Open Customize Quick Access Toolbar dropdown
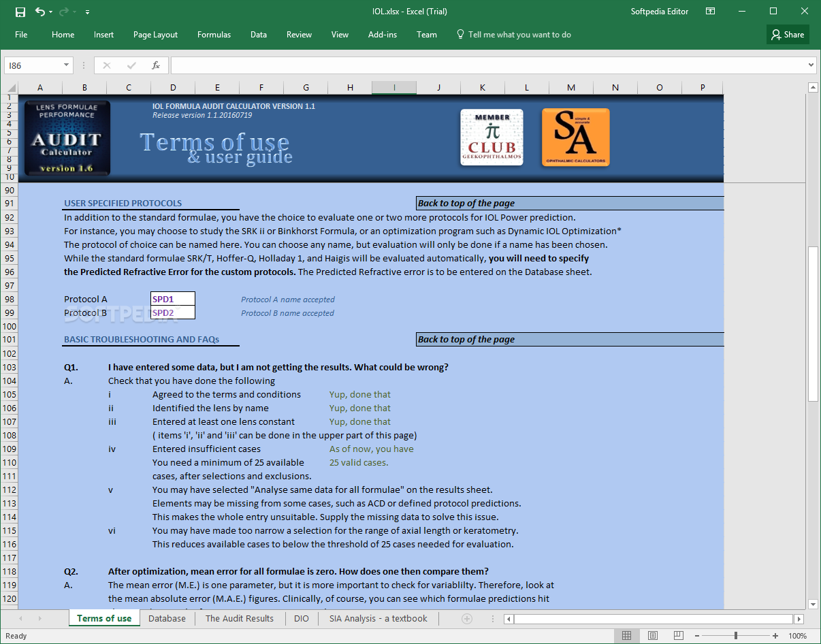 coord(88,12)
